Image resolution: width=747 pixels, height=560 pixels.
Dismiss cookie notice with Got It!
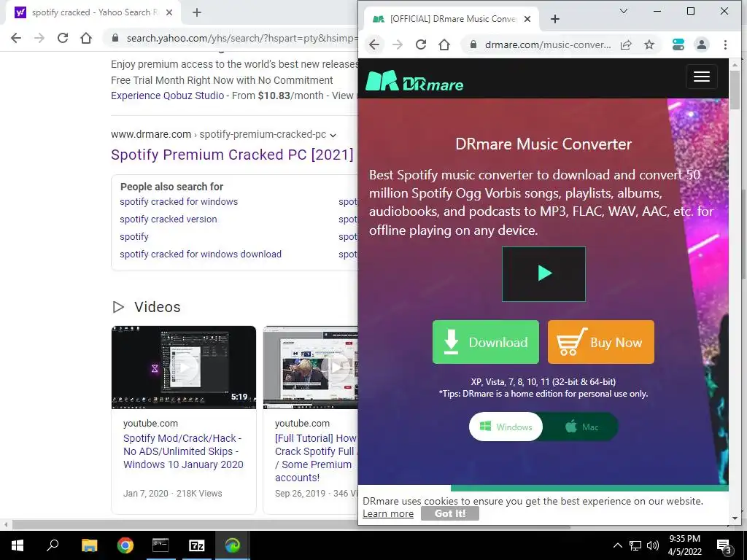[449, 513]
